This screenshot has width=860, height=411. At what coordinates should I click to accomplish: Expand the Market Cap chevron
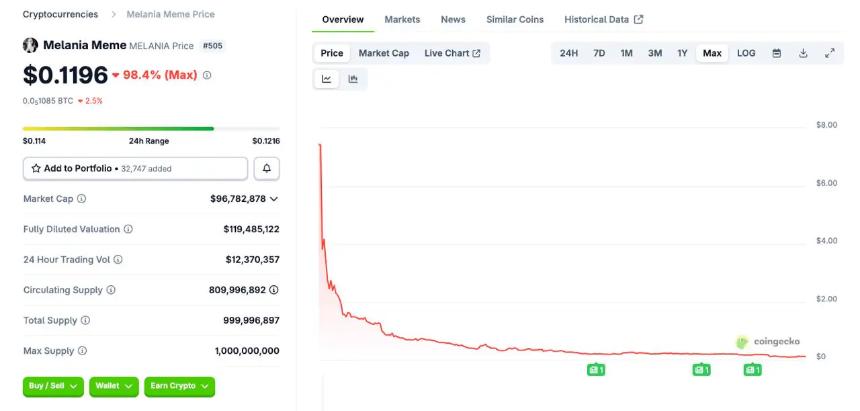[x=274, y=199]
